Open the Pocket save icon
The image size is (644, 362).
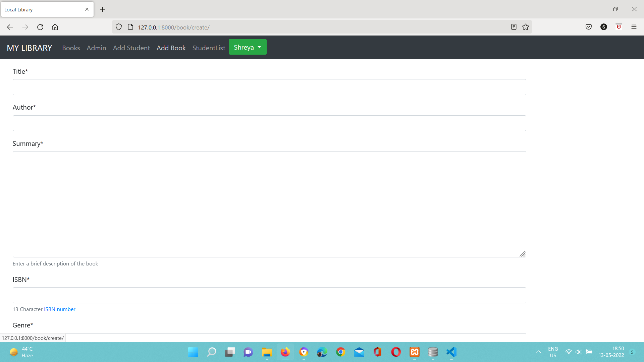(589, 27)
